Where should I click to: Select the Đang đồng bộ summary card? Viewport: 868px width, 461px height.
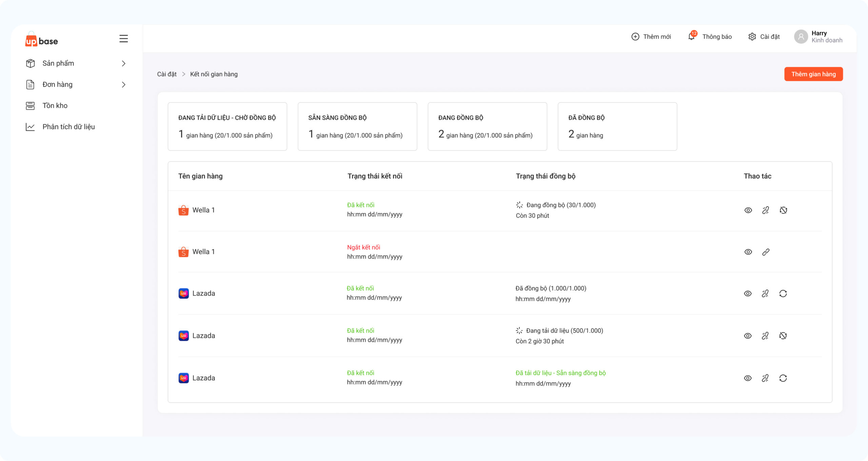point(487,126)
